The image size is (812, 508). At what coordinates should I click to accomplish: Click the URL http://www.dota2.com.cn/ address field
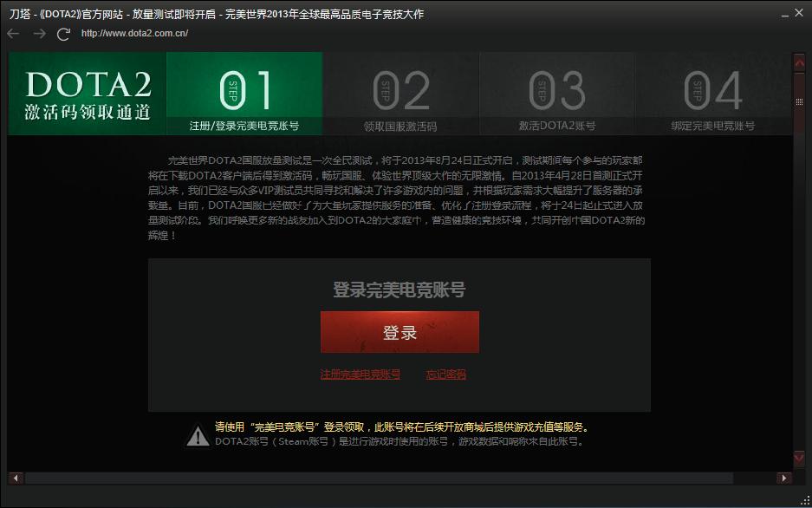134,33
